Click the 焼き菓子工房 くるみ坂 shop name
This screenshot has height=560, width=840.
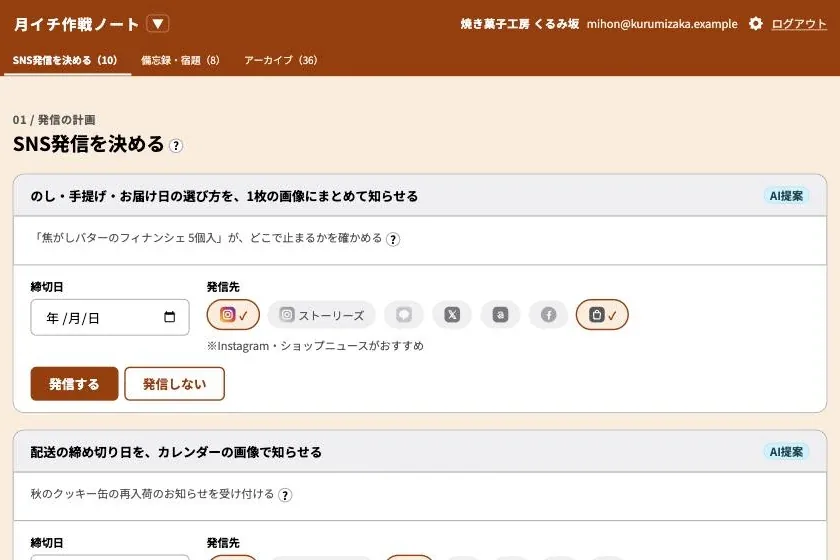click(x=520, y=24)
